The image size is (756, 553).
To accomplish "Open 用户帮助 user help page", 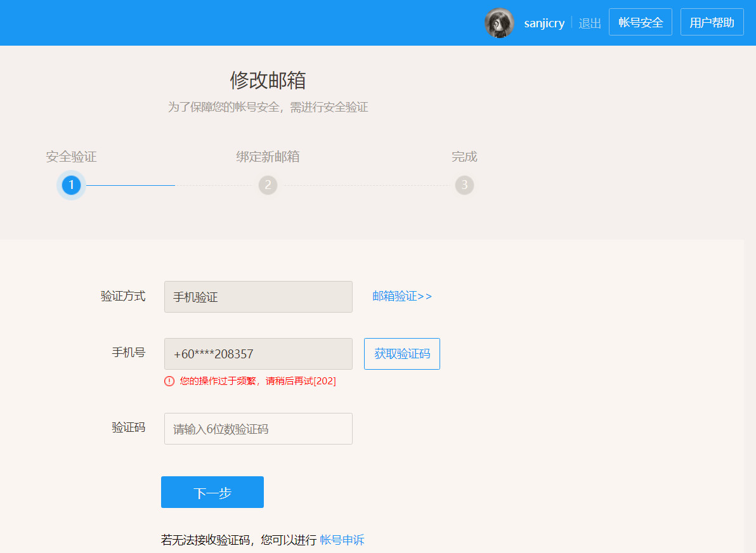I will [712, 22].
